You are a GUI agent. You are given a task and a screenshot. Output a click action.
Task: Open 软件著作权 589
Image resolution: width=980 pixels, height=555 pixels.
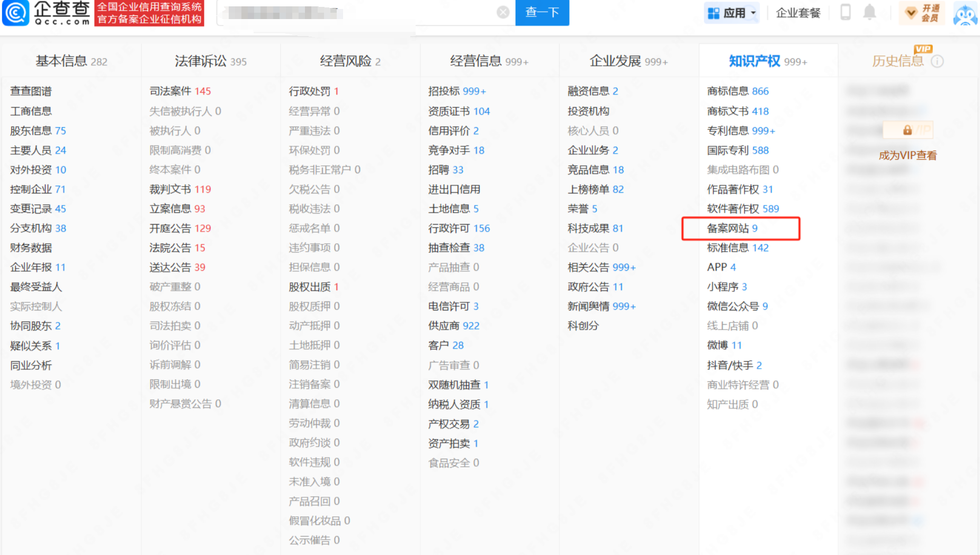(x=743, y=209)
